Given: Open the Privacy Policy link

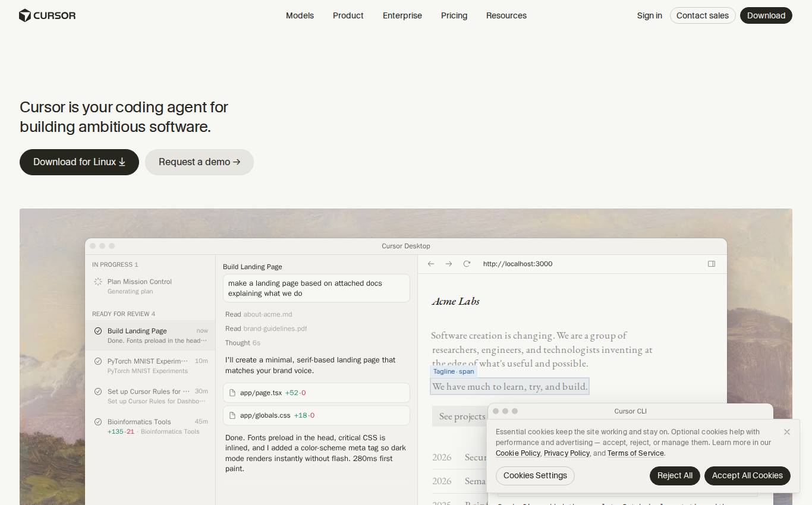Looking at the screenshot, I should tap(566, 453).
